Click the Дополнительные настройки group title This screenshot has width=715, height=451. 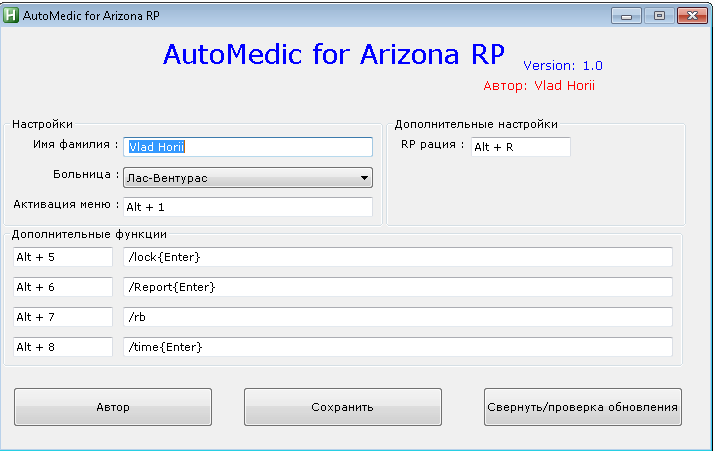tap(476, 124)
